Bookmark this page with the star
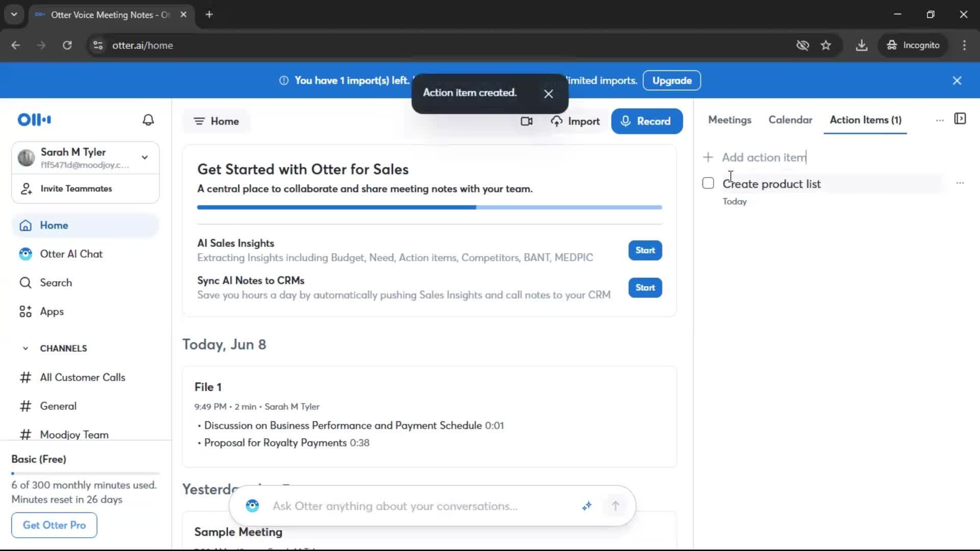980x551 pixels. point(826,45)
